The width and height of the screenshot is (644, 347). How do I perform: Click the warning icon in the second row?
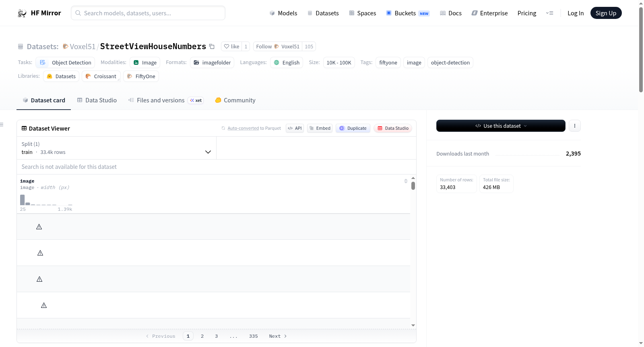[40, 253]
